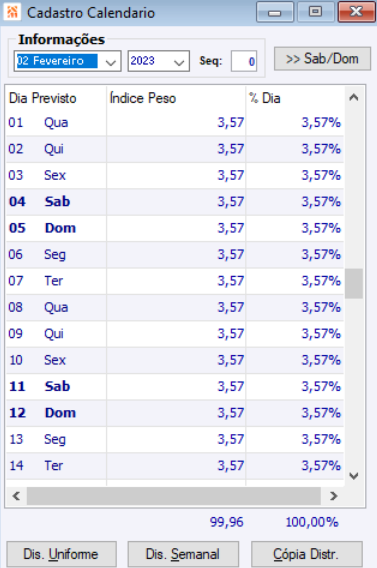The height and width of the screenshot is (568, 377).
Task: Select row 04 Sab in the grid
Action: pyautogui.click(x=175, y=202)
